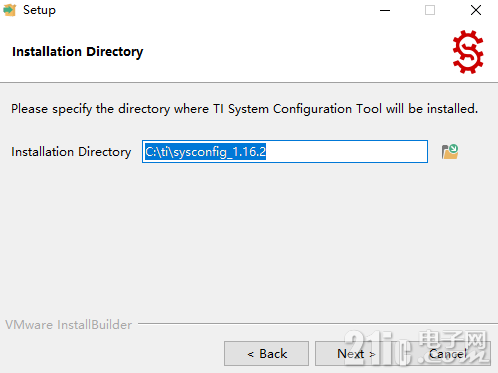The image size is (498, 373).
Task: Close the Setup window
Action: click(476, 10)
